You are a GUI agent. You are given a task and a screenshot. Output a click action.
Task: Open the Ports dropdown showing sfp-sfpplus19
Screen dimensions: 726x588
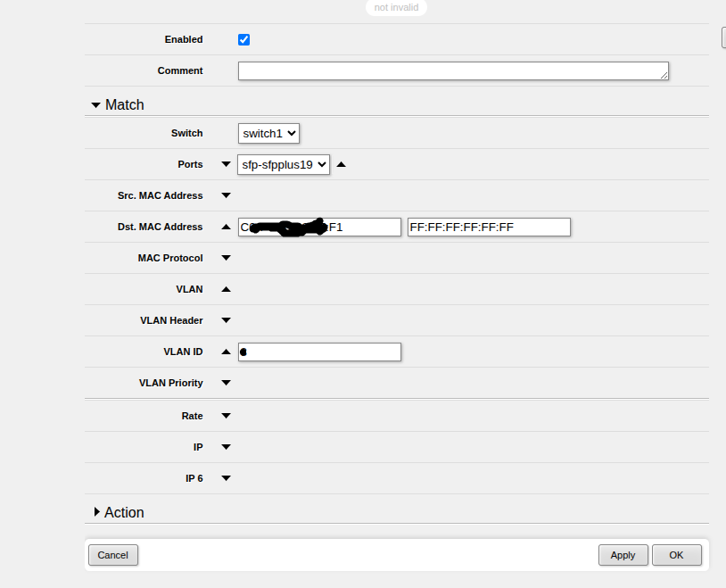tap(284, 164)
